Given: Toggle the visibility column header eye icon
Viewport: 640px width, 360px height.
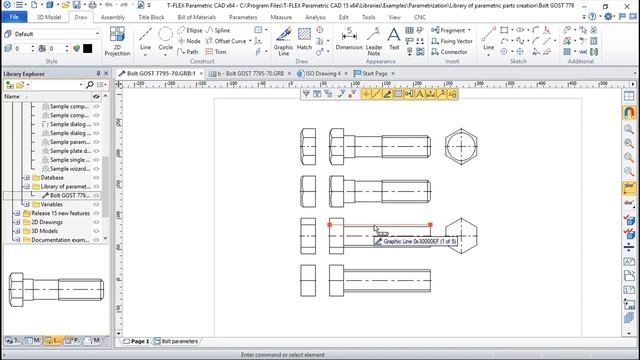Looking at the screenshot, I should 96,96.
